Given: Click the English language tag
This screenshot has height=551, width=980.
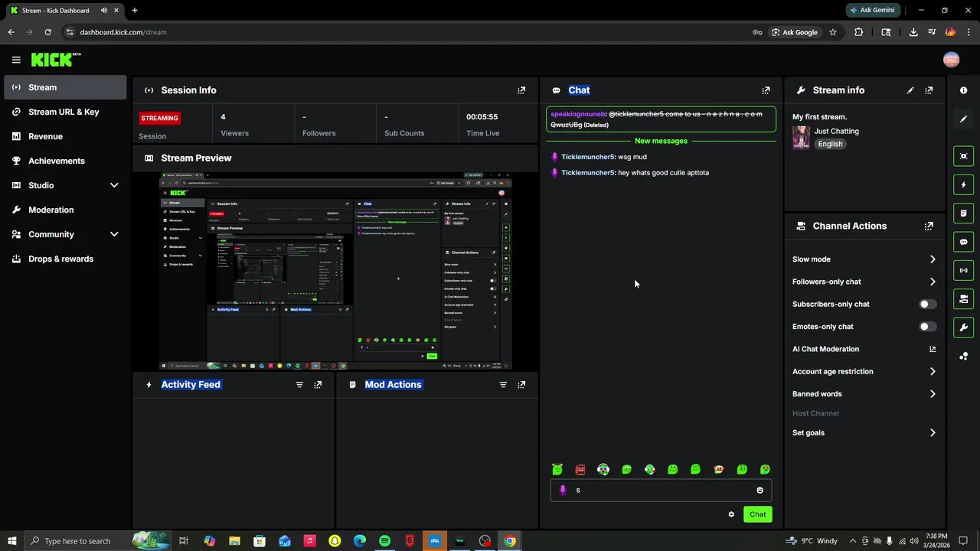Looking at the screenshot, I should point(830,144).
